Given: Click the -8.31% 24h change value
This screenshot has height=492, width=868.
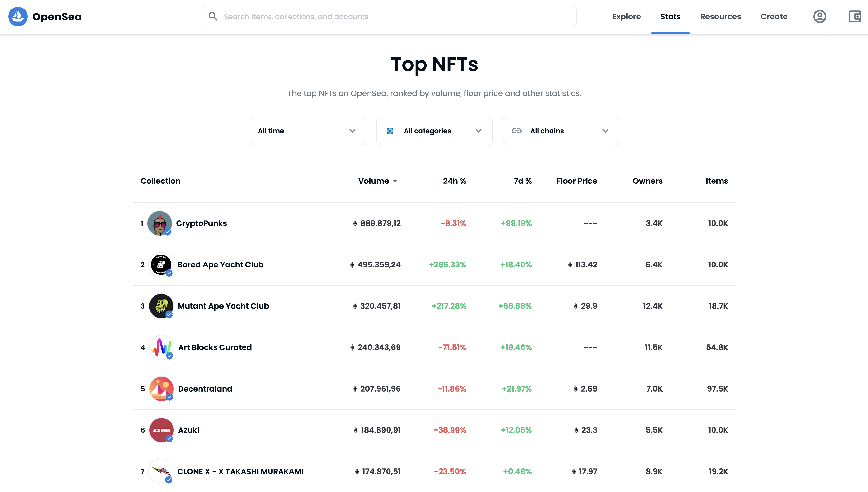Looking at the screenshot, I should 453,223.
